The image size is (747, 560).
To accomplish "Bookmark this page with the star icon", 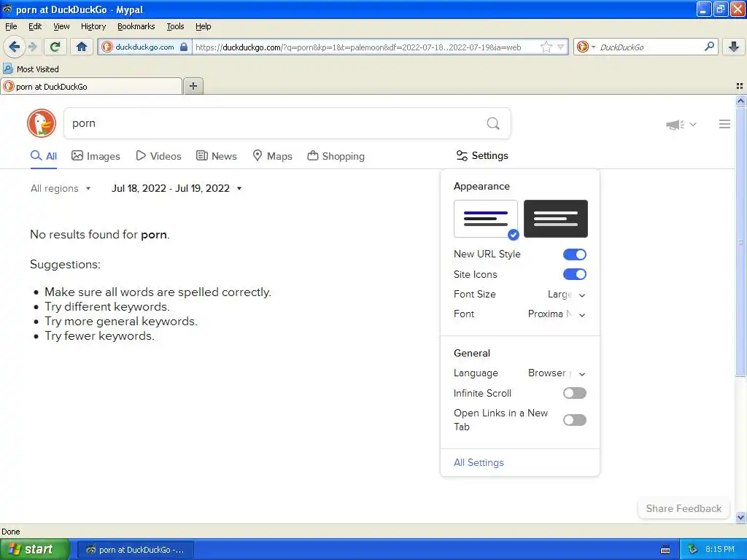I will [546, 47].
